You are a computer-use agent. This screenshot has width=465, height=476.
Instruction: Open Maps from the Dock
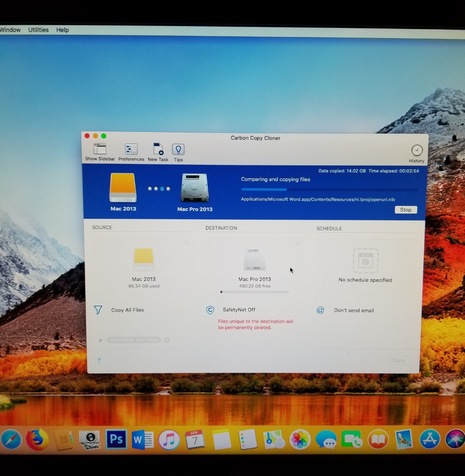(274, 440)
